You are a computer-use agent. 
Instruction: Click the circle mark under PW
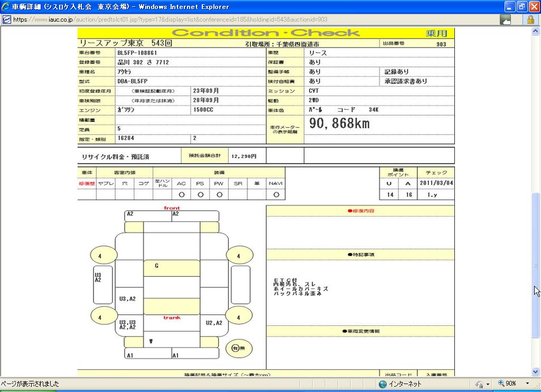pyautogui.click(x=219, y=195)
